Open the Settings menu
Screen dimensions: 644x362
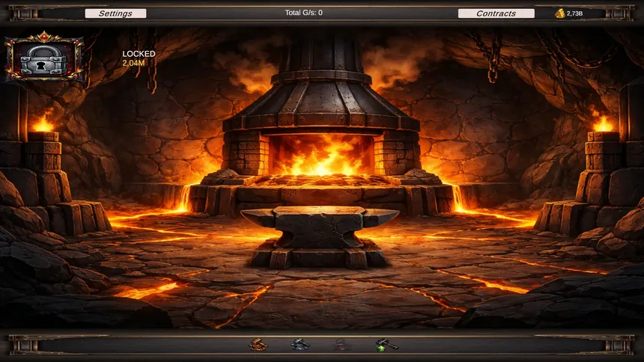[x=115, y=13]
